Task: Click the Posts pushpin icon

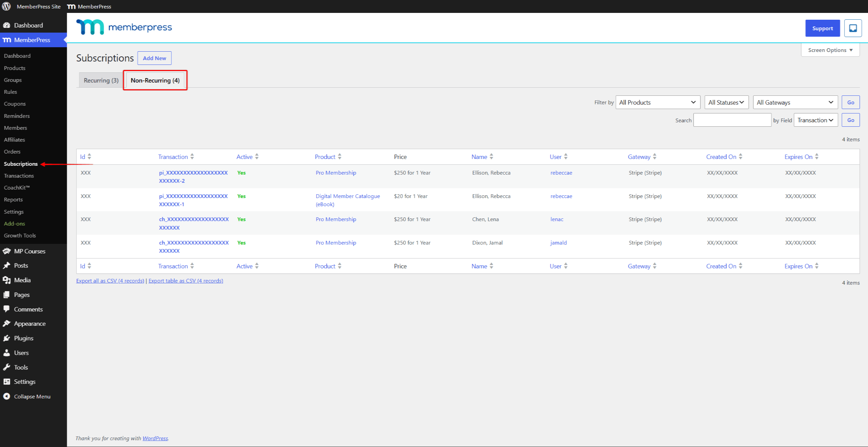Action: click(6, 266)
